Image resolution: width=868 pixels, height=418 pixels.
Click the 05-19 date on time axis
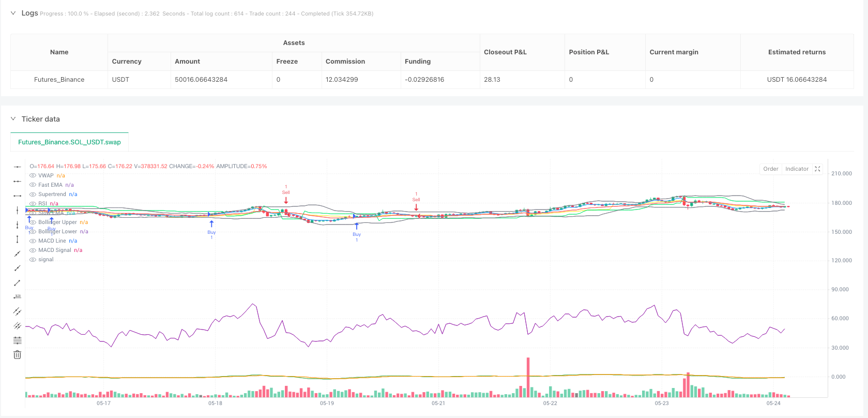click(327, 404)
